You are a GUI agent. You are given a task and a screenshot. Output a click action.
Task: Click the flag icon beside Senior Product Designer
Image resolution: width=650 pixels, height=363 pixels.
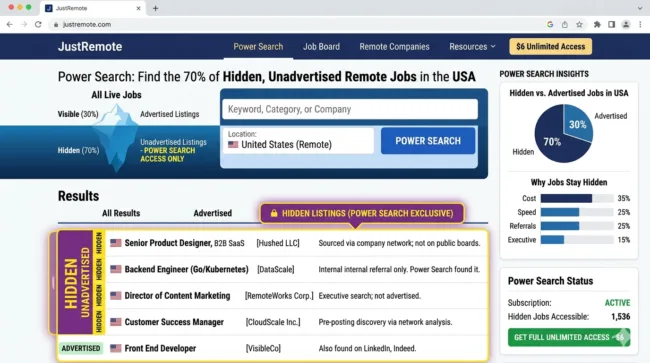coord(116,243)
